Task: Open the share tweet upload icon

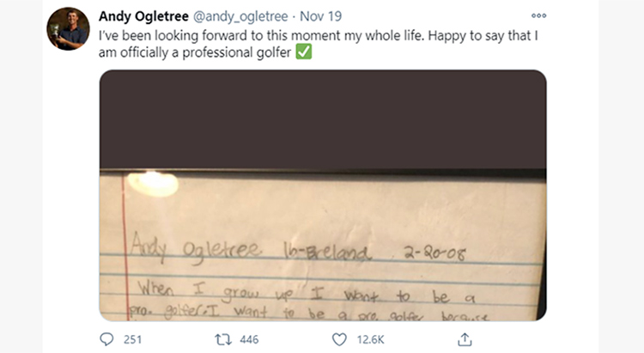Action: coord(465,339)
